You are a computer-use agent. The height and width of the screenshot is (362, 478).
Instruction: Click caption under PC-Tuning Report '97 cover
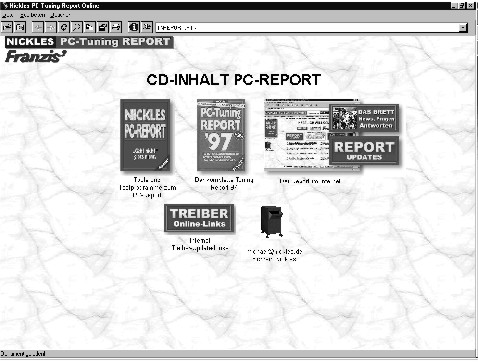[224, 184]
